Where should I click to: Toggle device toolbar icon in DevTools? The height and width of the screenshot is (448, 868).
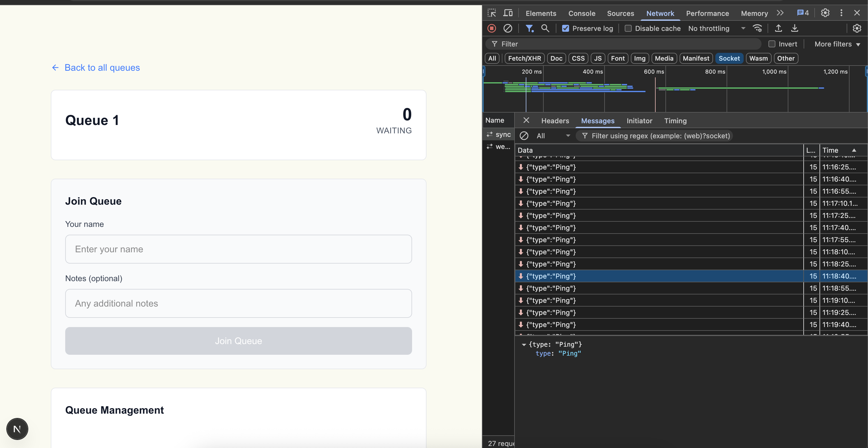(508, 13)
